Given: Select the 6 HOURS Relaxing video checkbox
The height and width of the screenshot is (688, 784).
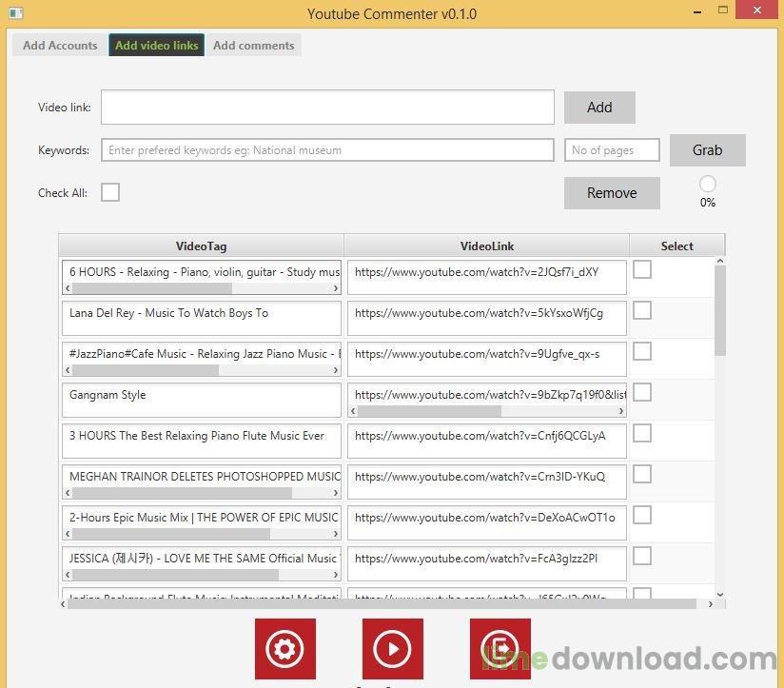Looking at the screenshot, I should pos(642,269).
